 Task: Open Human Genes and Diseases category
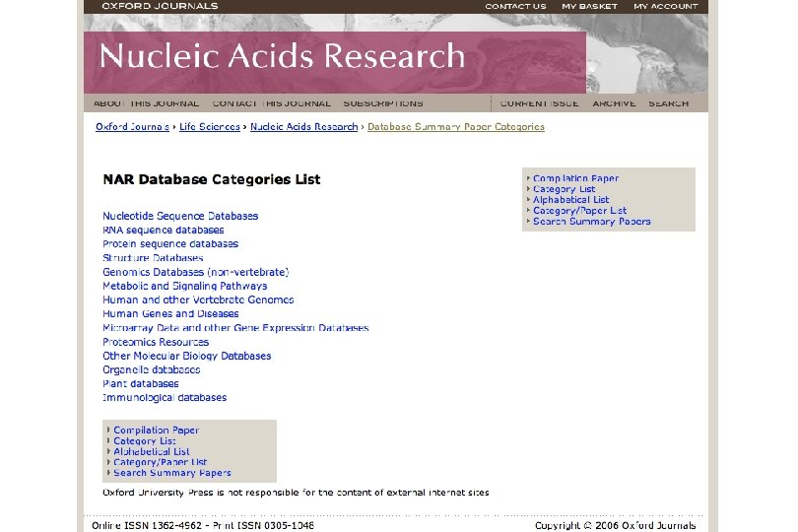pyautogui.click(x=170, y=314)
